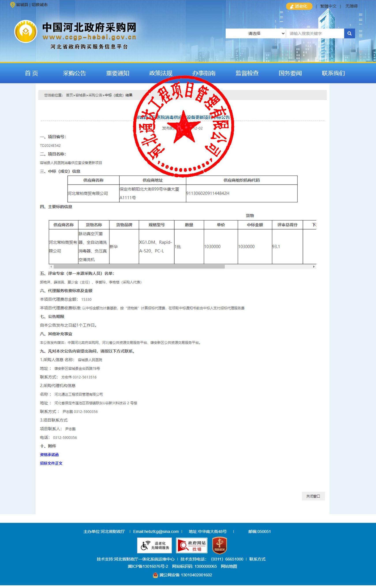Open the 冀公网安备 13010402001602 link
Screen dimensions: 376x588
(185, 575)
